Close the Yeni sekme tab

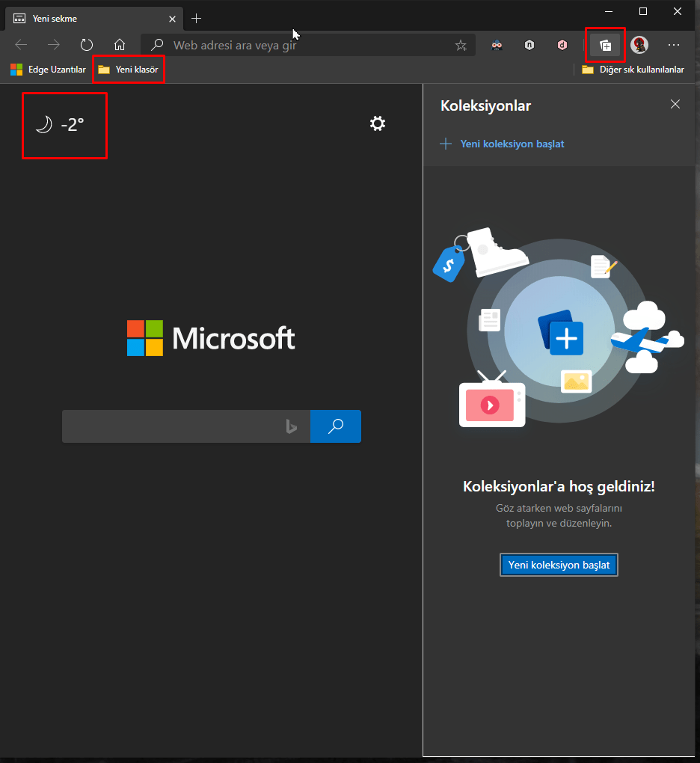coord(172,19)
